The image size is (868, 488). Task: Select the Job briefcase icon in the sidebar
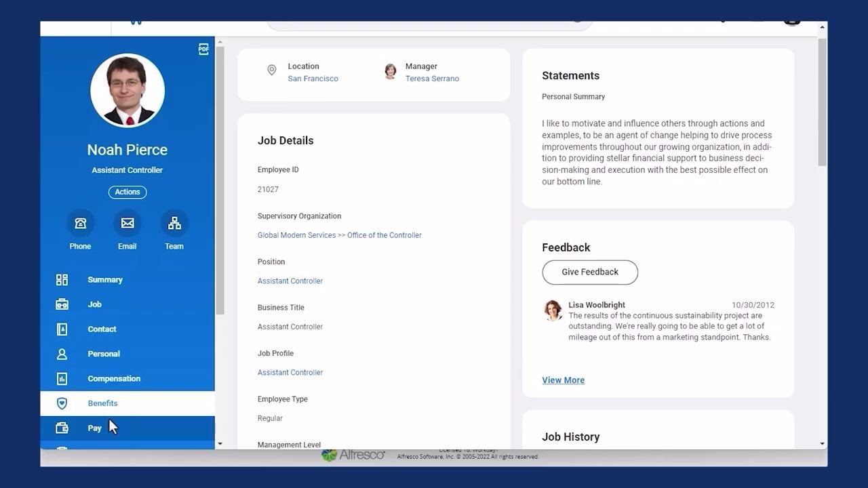tap(62, 304)
